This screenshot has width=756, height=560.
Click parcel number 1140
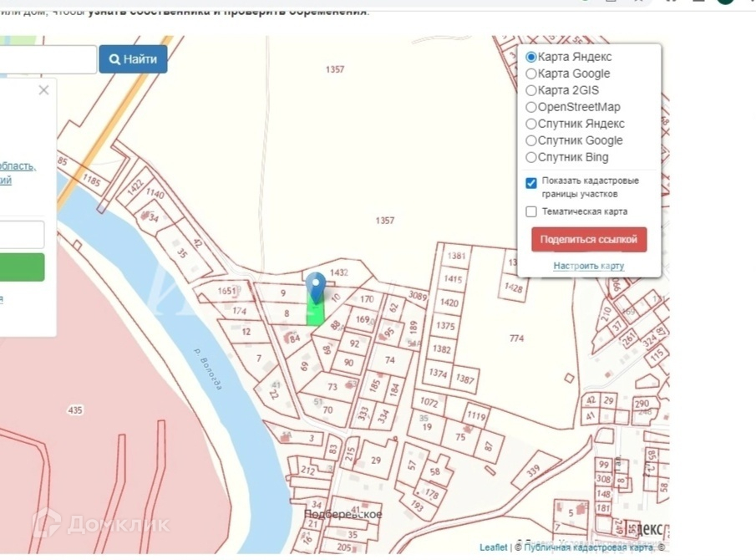tap(155, 193)
